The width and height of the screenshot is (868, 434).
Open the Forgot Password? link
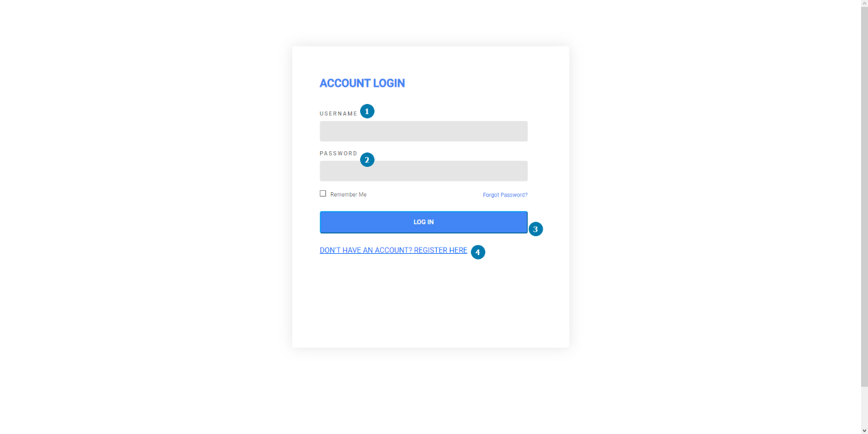click(x=505, y=195)
